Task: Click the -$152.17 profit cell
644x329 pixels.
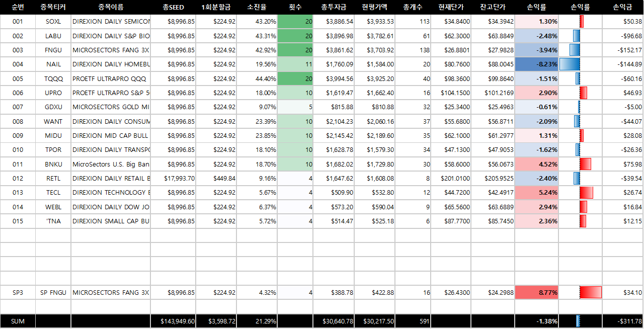Action: coord(623,50)
